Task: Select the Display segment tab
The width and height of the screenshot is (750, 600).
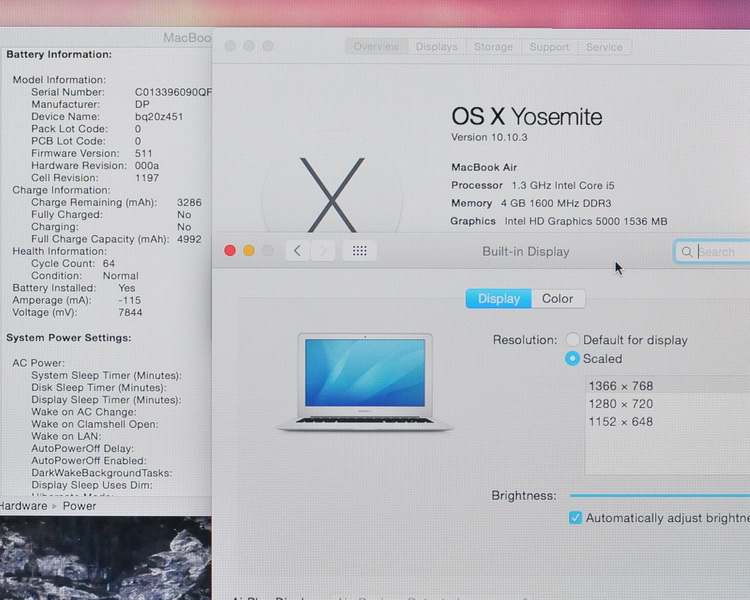Action: pos(498,299)
